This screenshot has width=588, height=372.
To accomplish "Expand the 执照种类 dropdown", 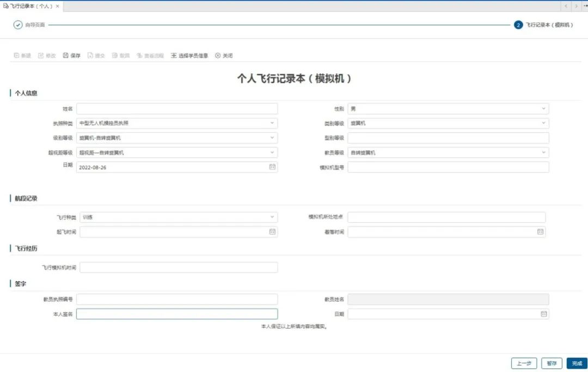I will (272, 123).
